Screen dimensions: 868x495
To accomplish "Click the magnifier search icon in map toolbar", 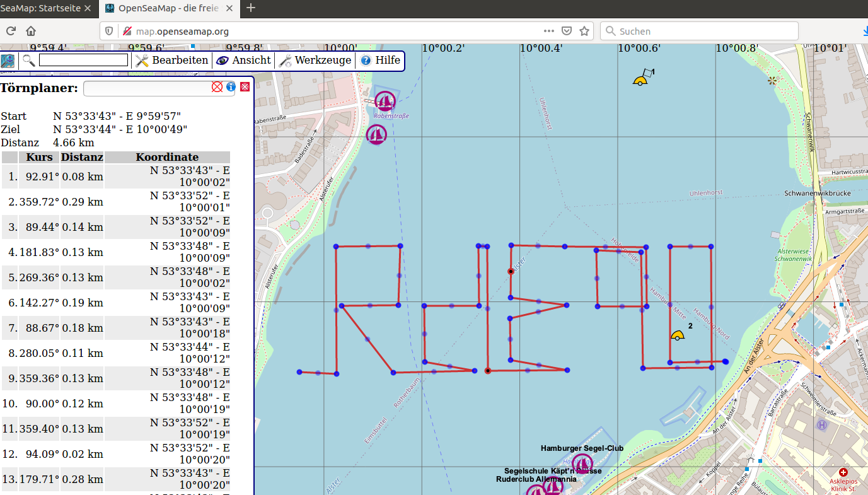I will 29,61.
